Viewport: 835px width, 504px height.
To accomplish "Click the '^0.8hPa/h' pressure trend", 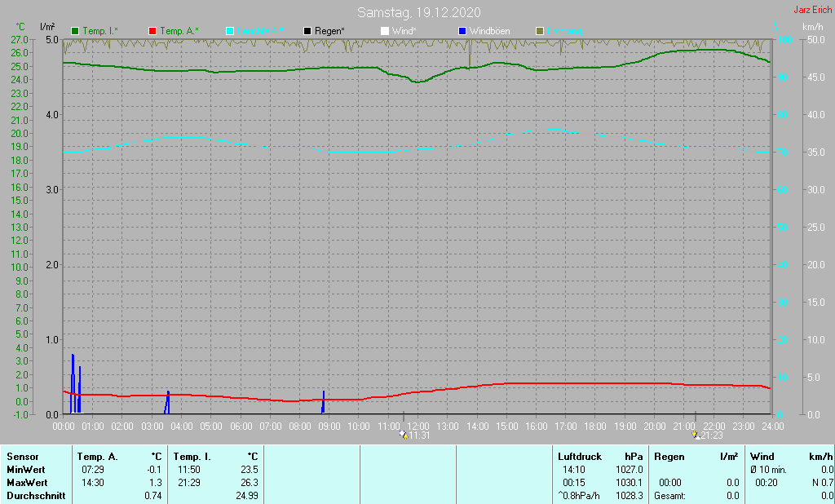I will coord(579,496).
